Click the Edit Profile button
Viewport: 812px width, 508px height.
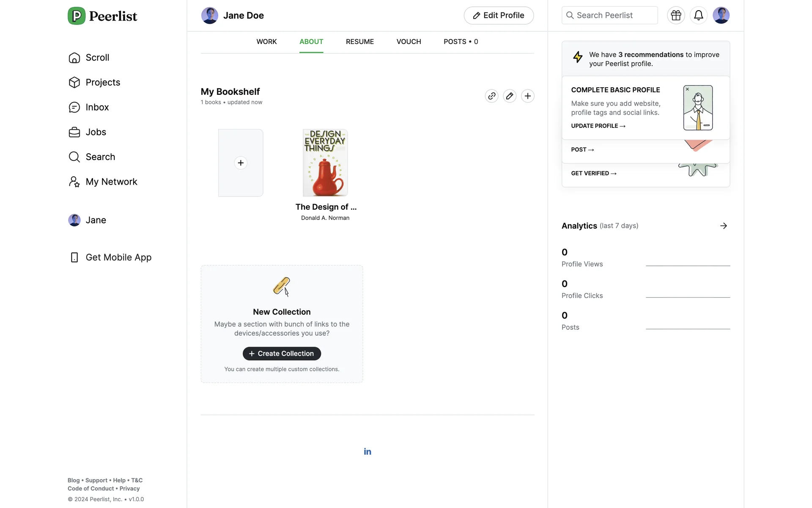(499, 16)
